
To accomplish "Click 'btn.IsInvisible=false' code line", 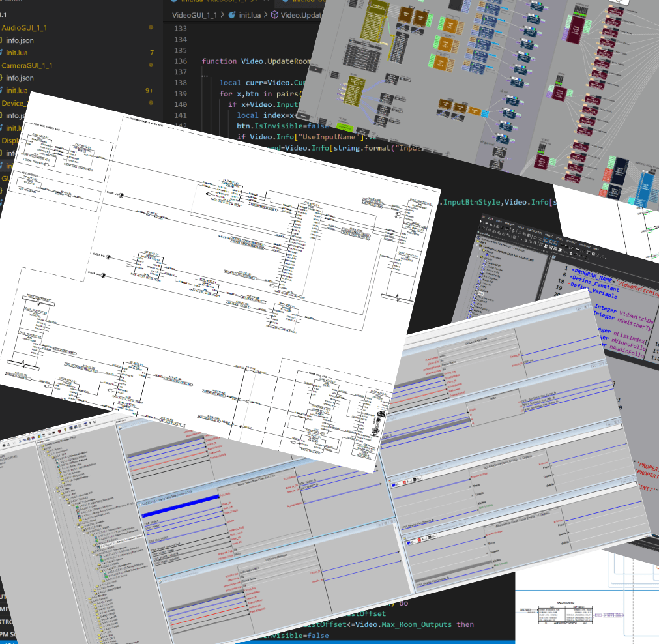I will click(282, 126).
